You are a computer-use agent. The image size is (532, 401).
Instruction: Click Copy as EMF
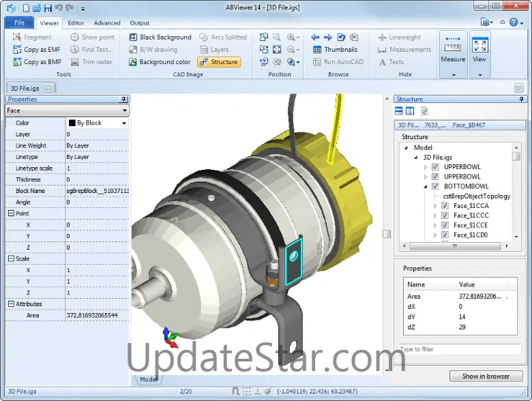[37, 50]
